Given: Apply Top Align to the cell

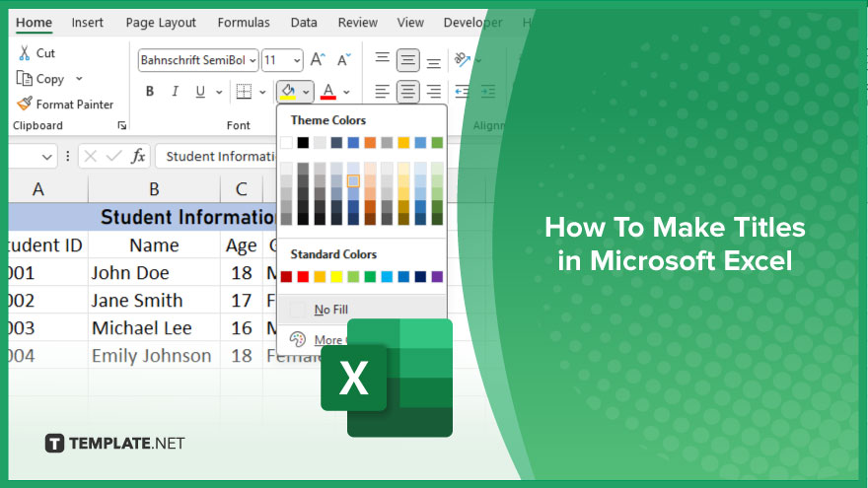Looking at the screenshot, I should (x=382, y=57).
